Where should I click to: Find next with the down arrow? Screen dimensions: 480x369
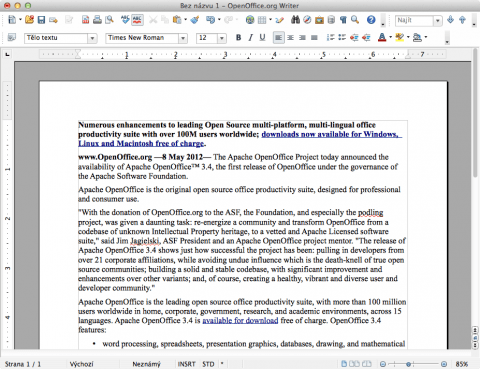click(450, 20)
